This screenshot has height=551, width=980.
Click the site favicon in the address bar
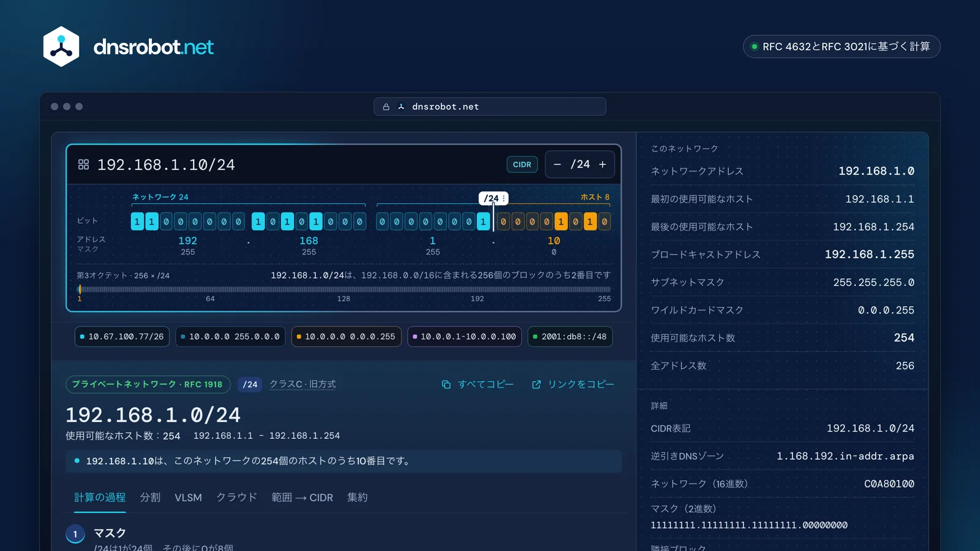(x=401, y=107)
